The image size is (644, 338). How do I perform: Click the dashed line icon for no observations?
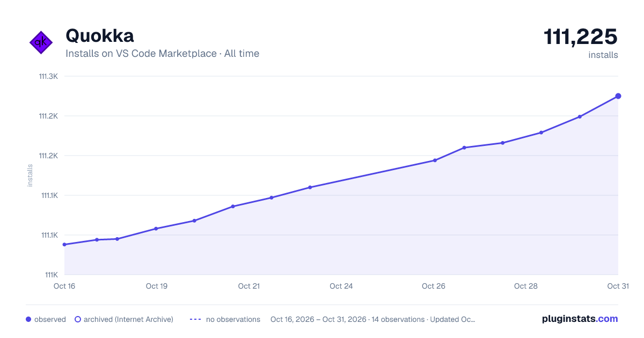tap(195, 319)
